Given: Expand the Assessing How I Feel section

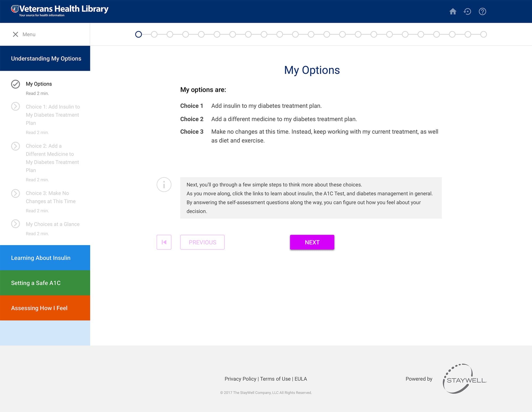Looking at the screenshot, I should click(45, 308).
